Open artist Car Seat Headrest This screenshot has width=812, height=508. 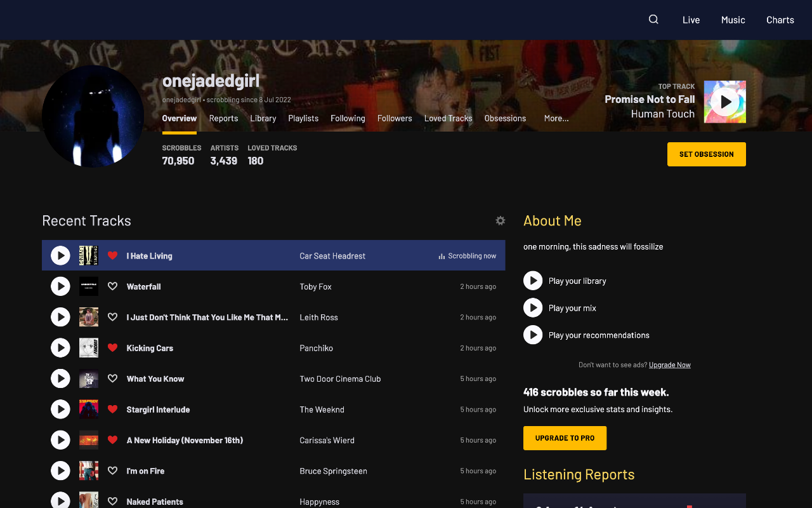tap(332, 256)
